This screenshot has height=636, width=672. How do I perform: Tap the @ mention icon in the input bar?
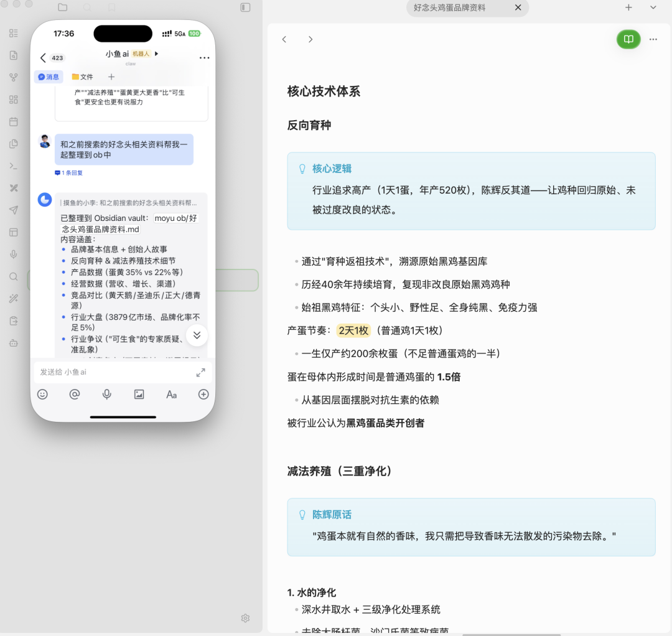(x=75, y=394)
